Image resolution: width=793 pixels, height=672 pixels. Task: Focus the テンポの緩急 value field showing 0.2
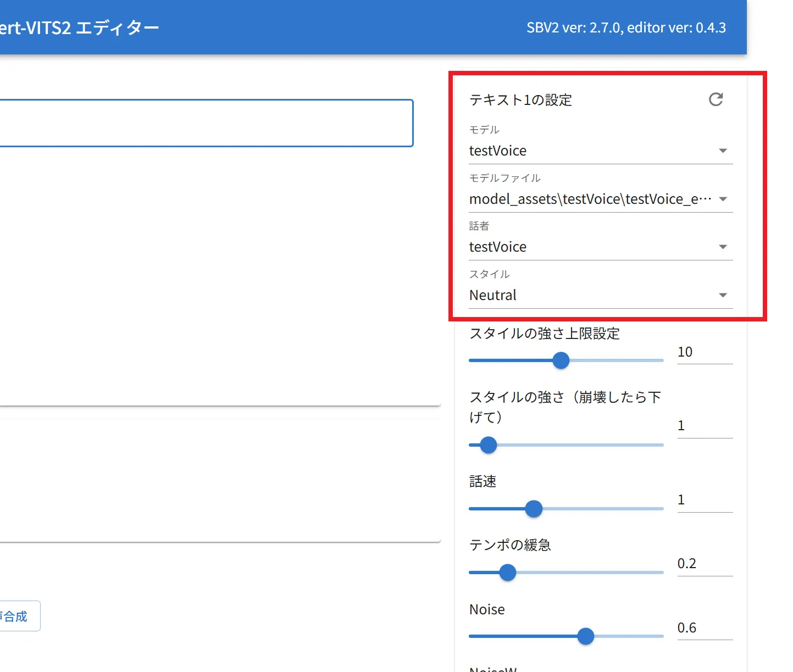pyautogui.click(x=704, y=564)
